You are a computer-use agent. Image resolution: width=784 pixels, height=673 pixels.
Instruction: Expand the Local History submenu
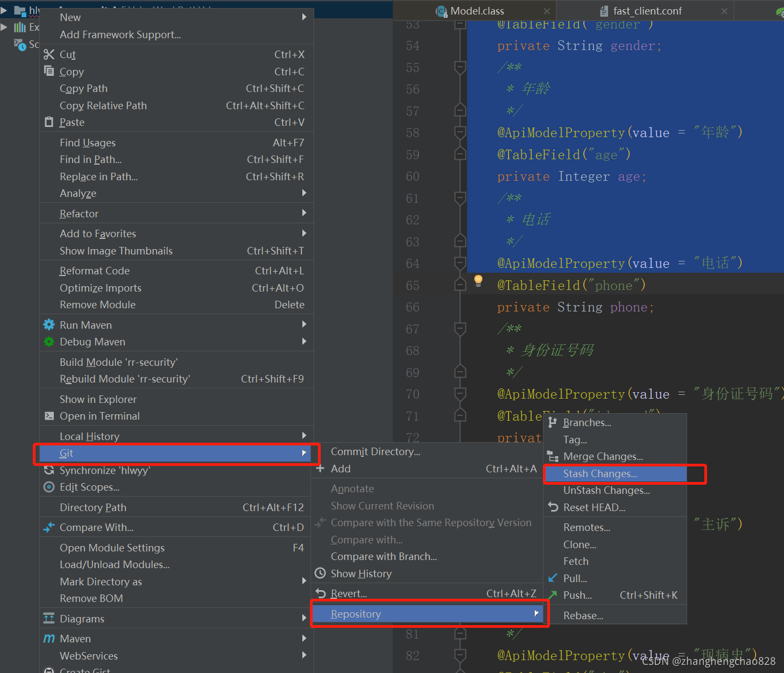coord(176,436)
